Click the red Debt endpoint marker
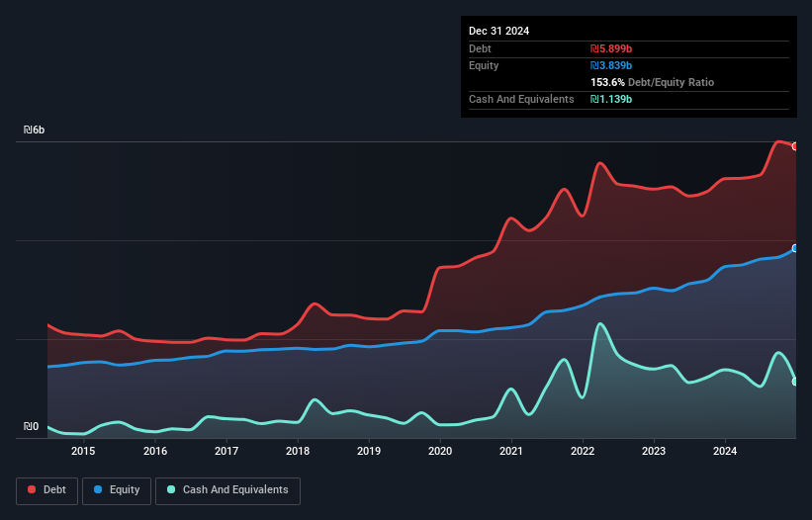The width and height of the screenshot is (812, 520). tap(795, 147)
